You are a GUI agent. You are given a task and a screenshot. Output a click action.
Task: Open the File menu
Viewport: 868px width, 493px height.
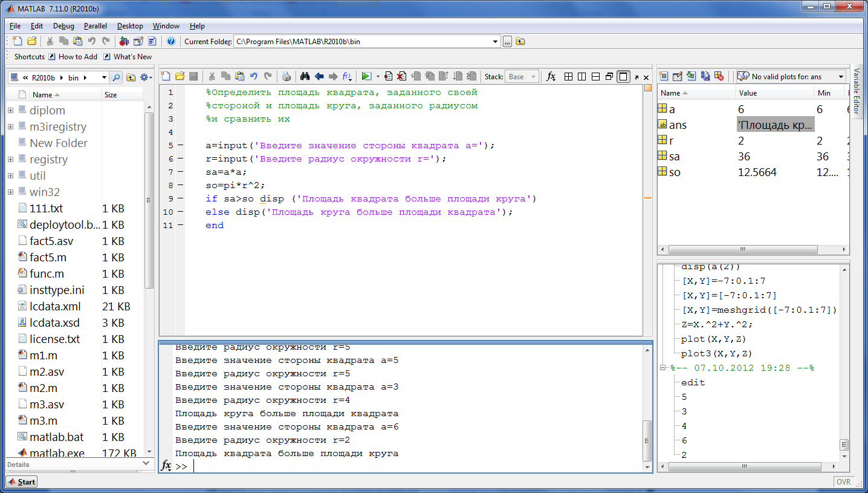(x=15, y=26)
